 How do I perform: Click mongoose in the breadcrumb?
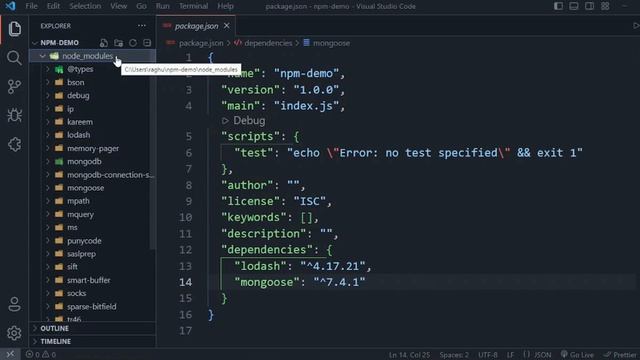(331, 43)
